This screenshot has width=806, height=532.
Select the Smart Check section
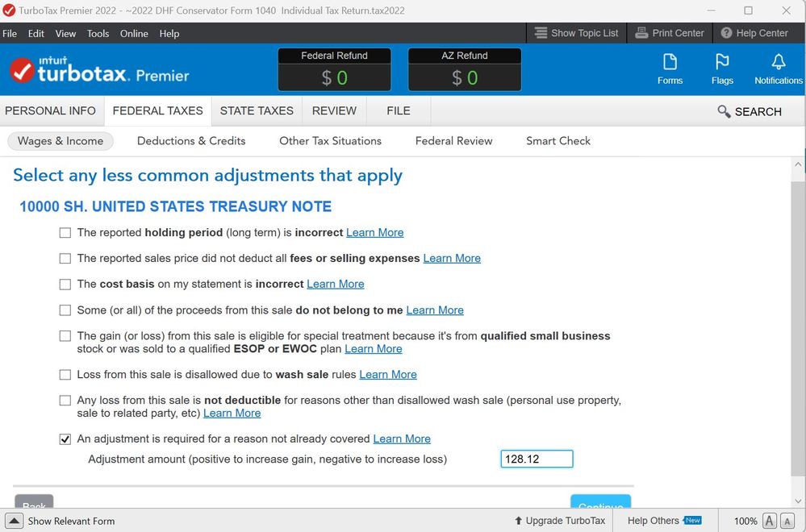click(x=558, y=141)
